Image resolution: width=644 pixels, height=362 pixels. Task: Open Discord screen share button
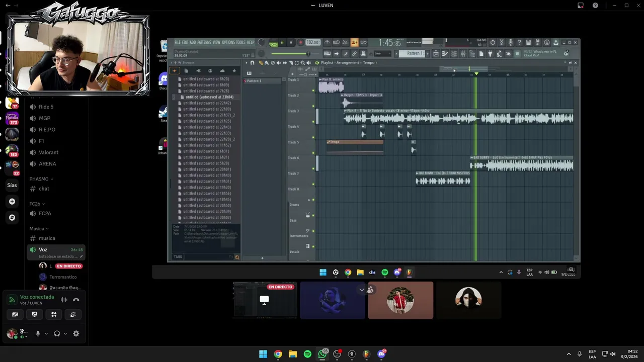pyautogui.click(x=34, y=314)
